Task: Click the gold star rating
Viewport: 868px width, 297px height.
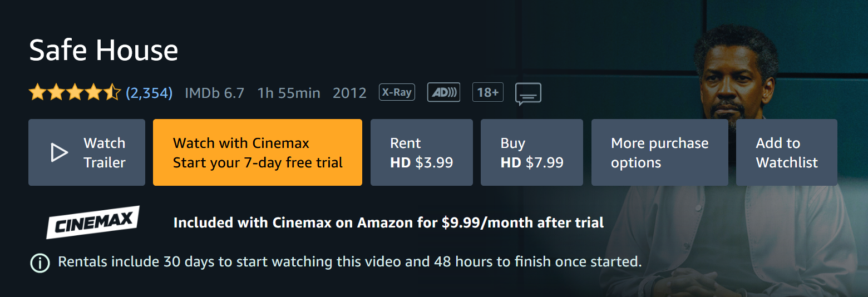Action: pyautogui.click(x=75, y=92)
